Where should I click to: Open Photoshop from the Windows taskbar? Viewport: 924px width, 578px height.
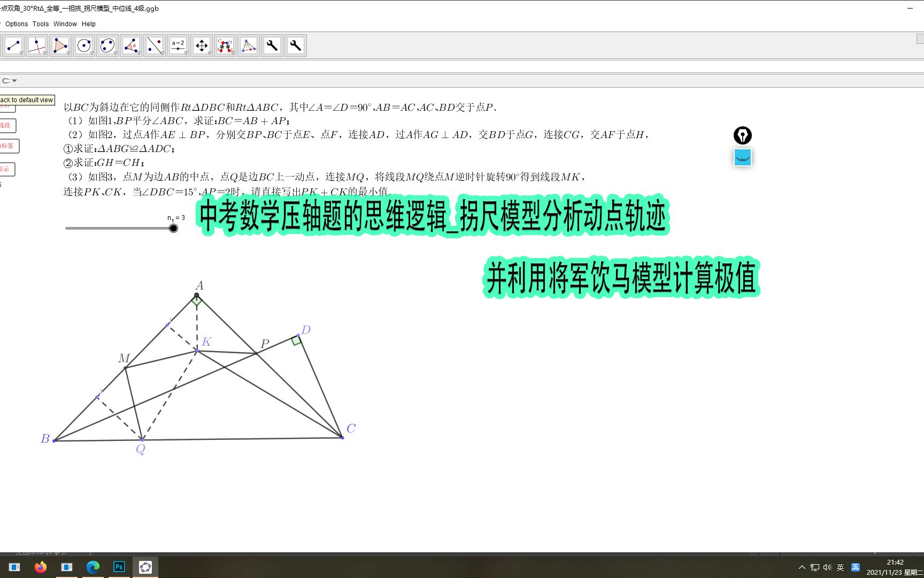119,567
